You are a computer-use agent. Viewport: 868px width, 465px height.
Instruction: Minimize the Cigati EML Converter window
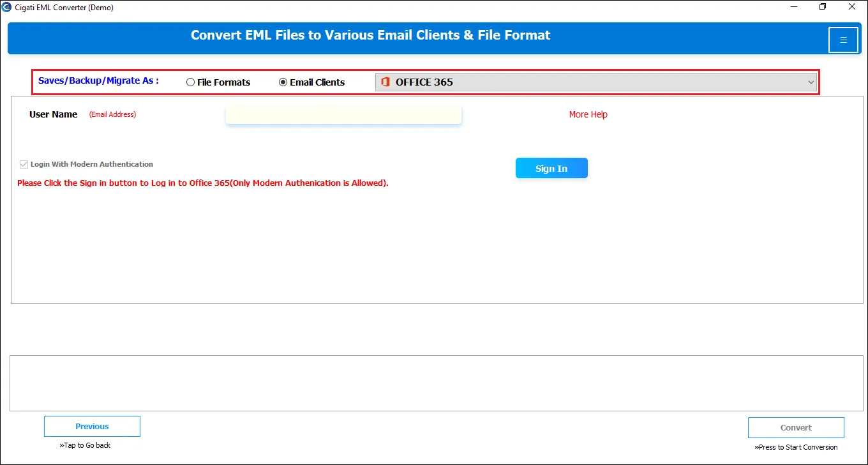tap(793, 7)
